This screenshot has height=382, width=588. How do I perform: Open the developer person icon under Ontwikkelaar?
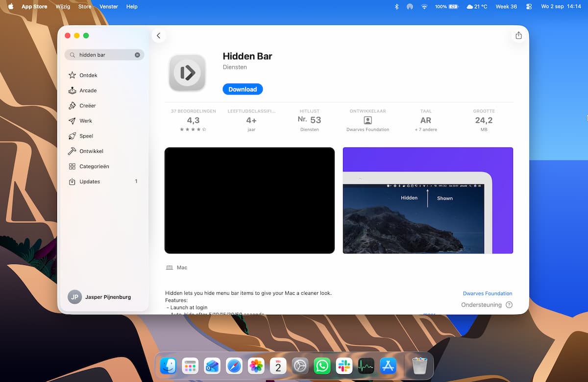click(x=367, y=120)
